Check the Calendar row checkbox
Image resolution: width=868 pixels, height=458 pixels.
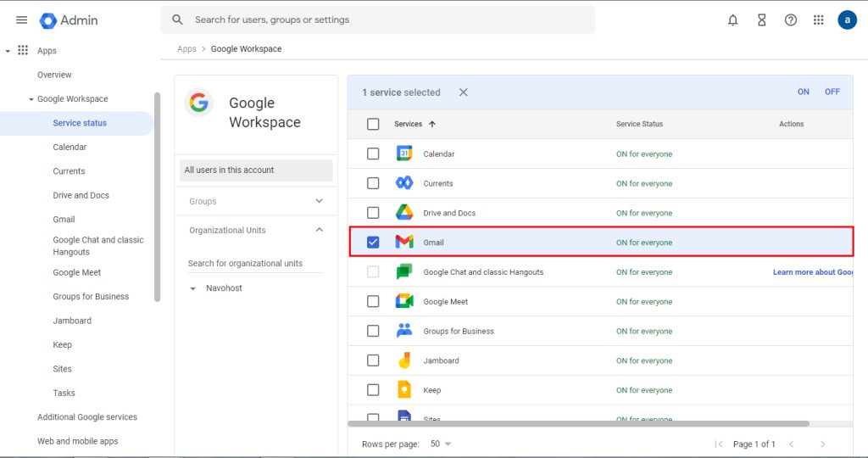373,154
